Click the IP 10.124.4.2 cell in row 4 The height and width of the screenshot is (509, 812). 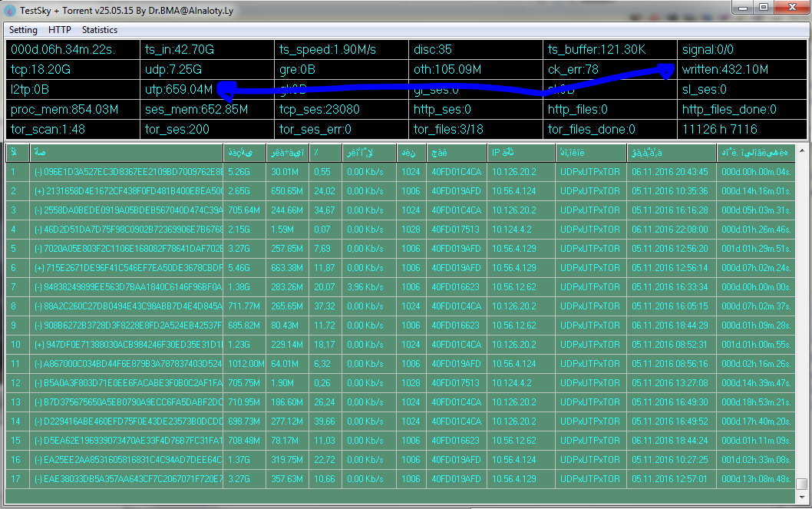pyautogui.click(x=521, y=230)
